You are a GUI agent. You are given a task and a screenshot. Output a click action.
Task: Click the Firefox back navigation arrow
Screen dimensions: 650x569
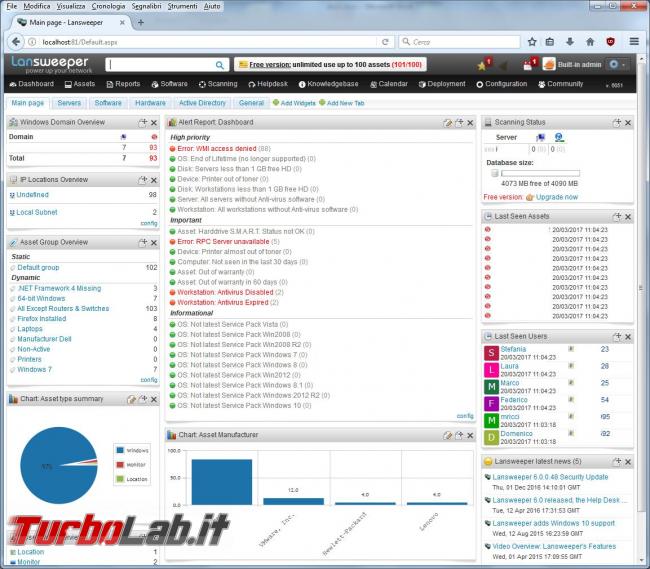click(16, 42)
